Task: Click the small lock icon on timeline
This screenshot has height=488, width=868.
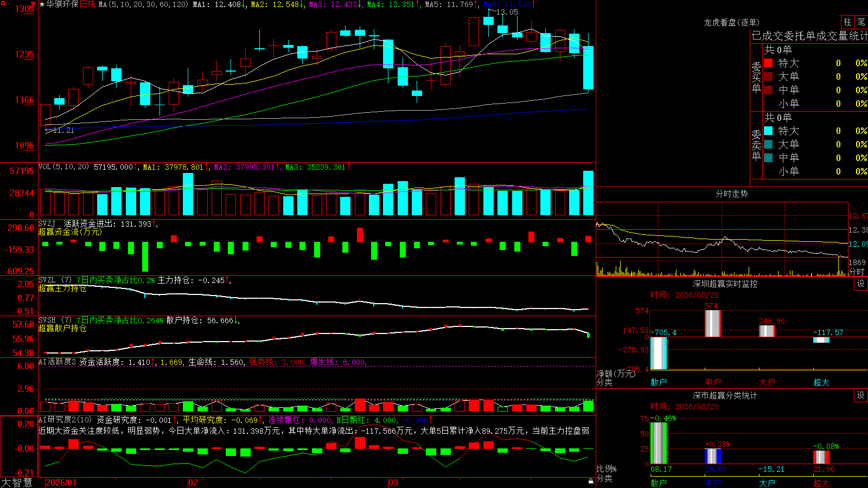Action: 591,481
